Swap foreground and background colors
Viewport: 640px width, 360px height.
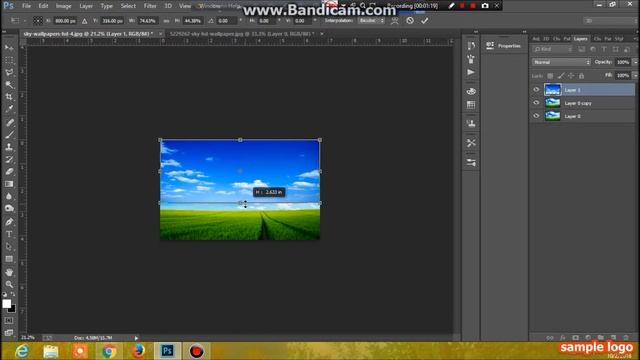(13, 294)
